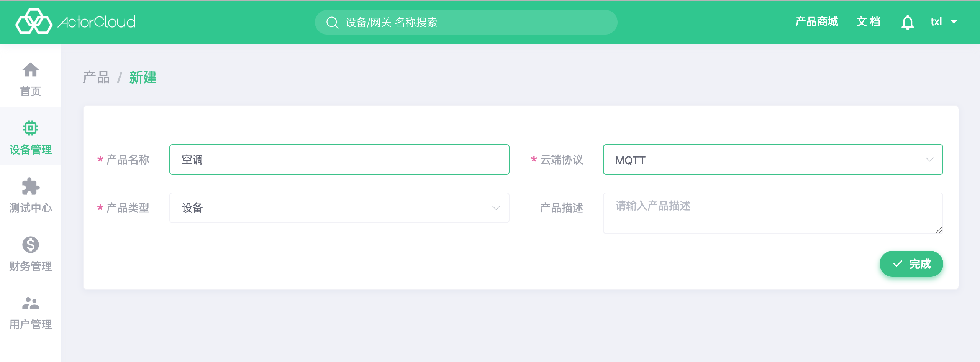Image resolution: width=980 pixels, height=362 pixels.
Task: Click the 产品名称 input field
Action: (339, 160)
